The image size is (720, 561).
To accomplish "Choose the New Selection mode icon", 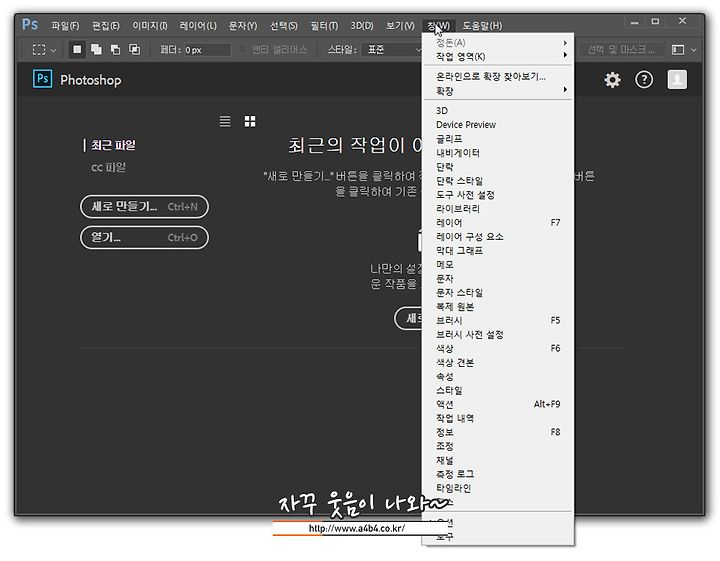I will (77, 49).
